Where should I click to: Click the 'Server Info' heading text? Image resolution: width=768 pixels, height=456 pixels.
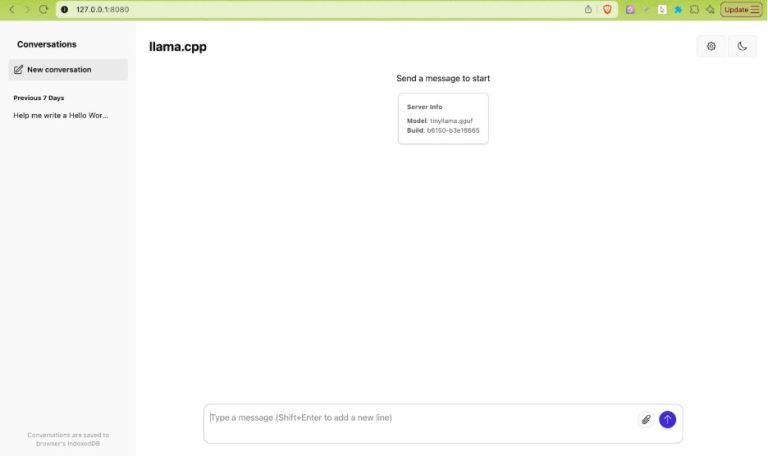(x=424, y=107)
